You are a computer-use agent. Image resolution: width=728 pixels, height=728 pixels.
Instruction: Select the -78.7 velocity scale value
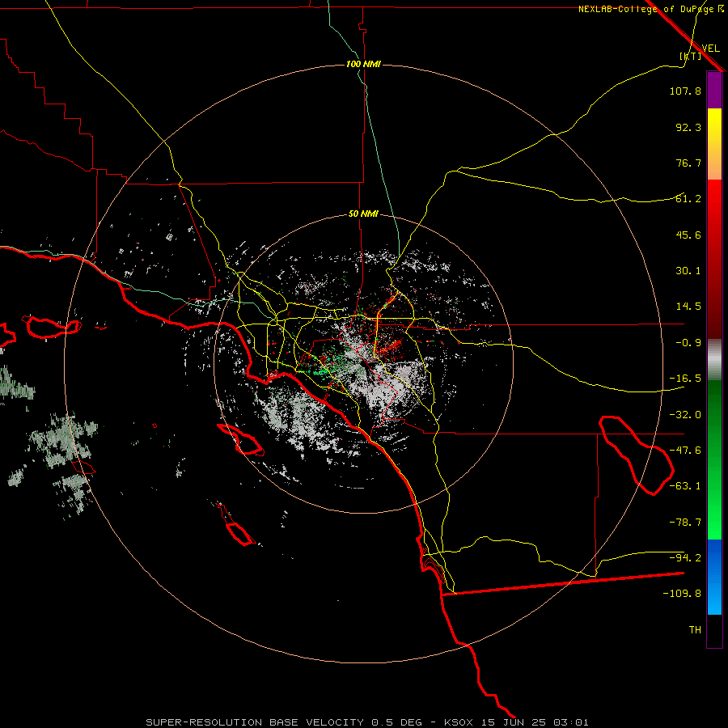click(685, 523)
